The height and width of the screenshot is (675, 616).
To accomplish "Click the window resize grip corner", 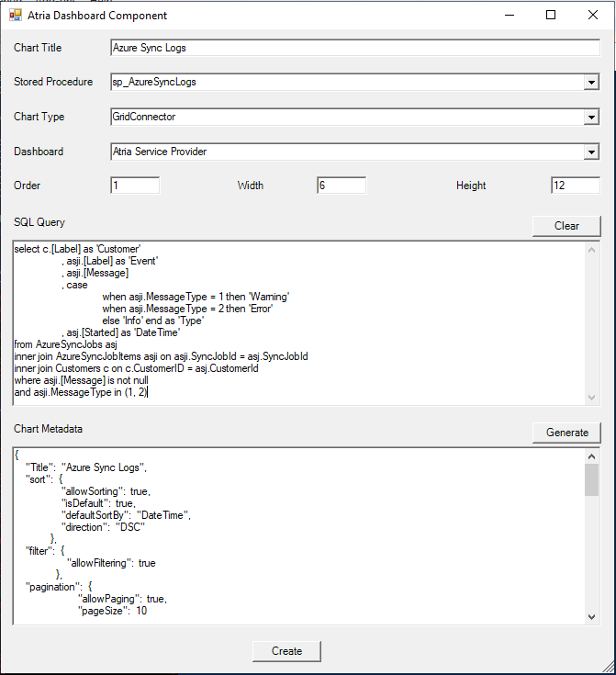I will click(609, 668).
